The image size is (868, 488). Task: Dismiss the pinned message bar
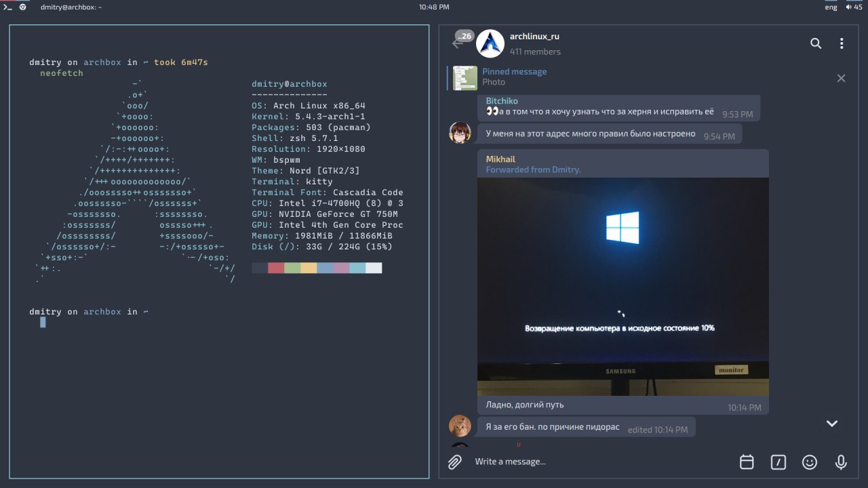coord(841,78)
